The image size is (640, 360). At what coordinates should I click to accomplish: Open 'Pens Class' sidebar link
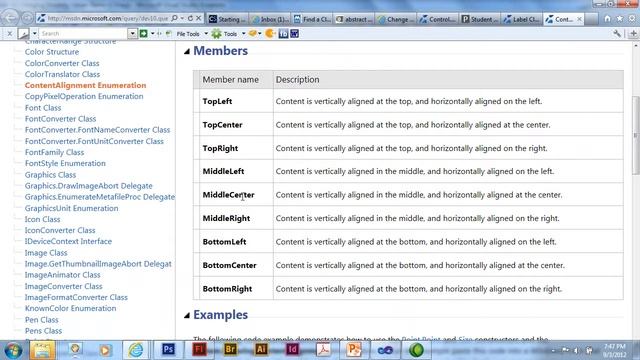(x=43, y=331)
